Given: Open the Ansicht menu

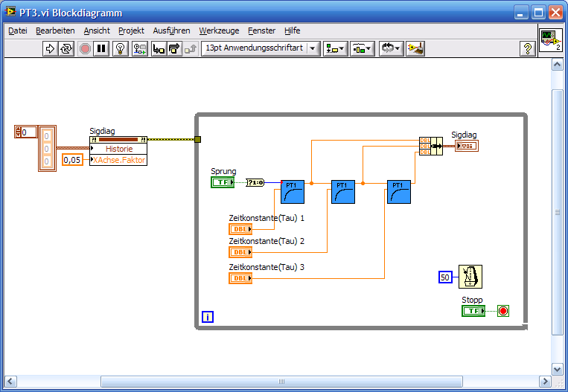Looking at the screenshot, I should click(97, 30).
